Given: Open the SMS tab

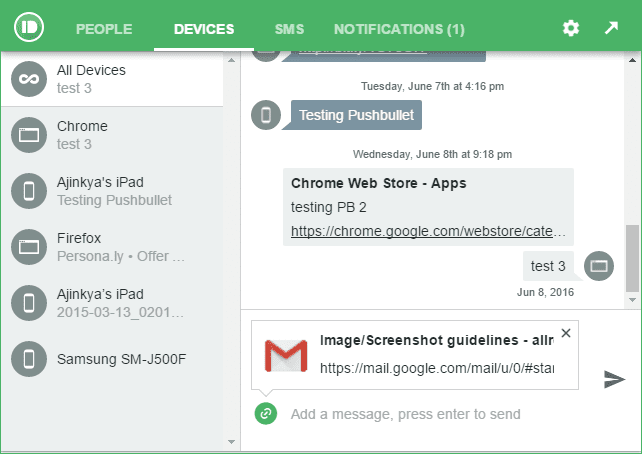Looking at the screenshot, I should point(289,29).
